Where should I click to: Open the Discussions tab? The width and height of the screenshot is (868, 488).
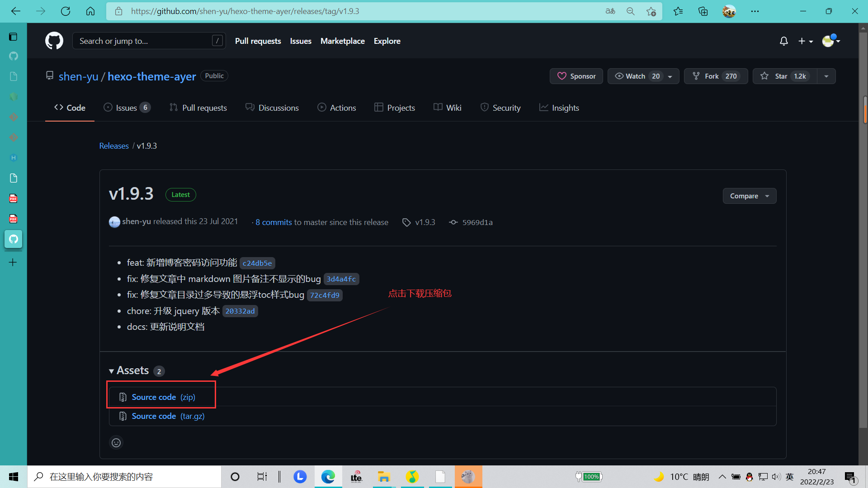[x=272, y=108]
